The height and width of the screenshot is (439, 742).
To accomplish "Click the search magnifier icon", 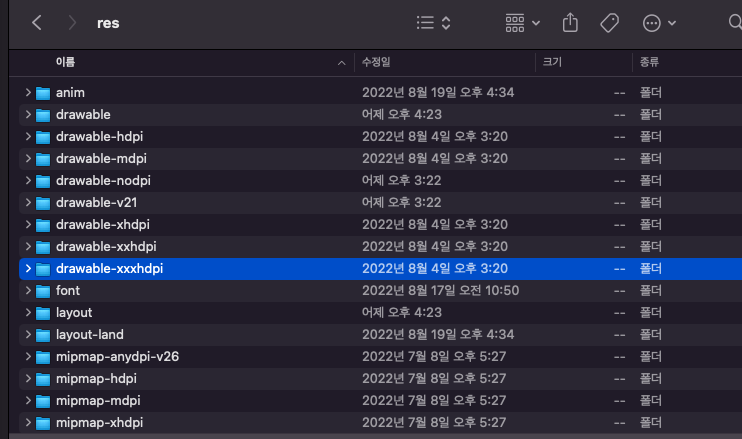I will point(735,22).
